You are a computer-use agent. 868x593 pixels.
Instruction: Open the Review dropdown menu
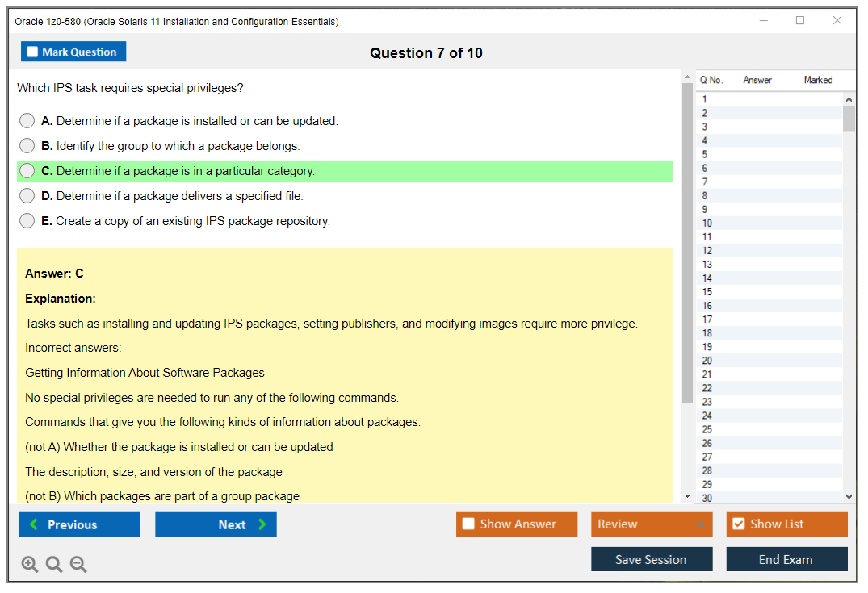point(652,524)
